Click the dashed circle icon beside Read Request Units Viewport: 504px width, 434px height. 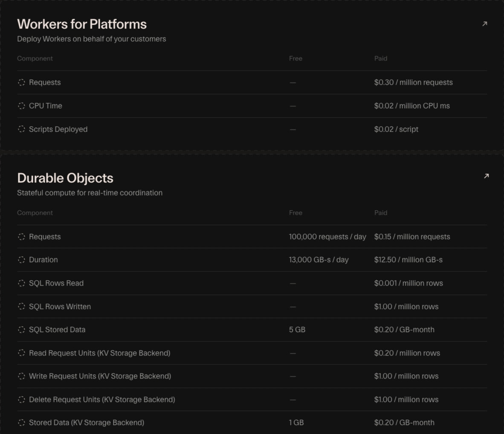pos(22,353)
